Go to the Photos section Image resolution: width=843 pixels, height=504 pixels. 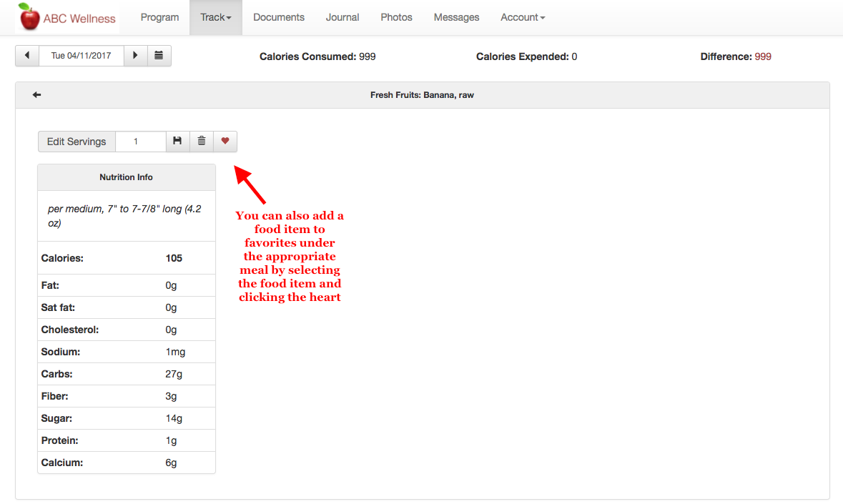pyautogui.click(x=396, y=17)
